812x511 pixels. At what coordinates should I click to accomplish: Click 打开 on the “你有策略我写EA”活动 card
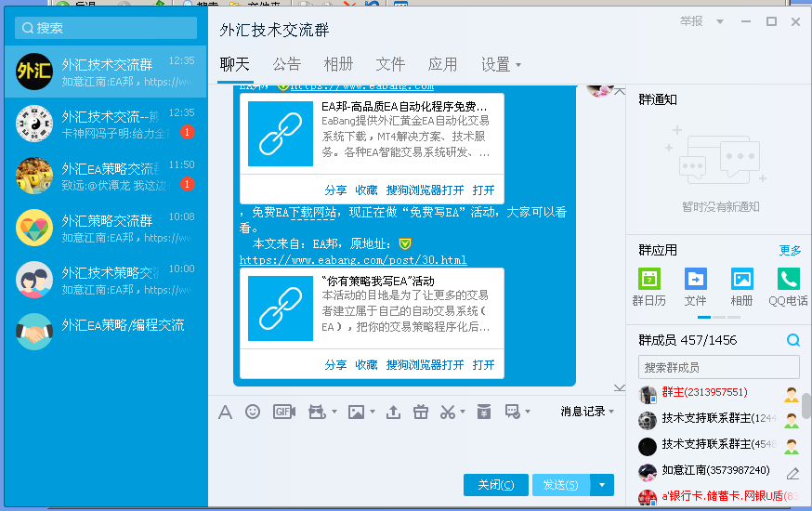pyautogui.click(x=484, y=365)
